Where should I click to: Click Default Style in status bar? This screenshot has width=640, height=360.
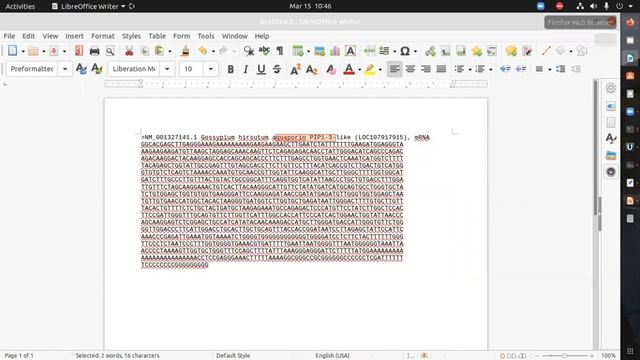(x=233, y=356)
